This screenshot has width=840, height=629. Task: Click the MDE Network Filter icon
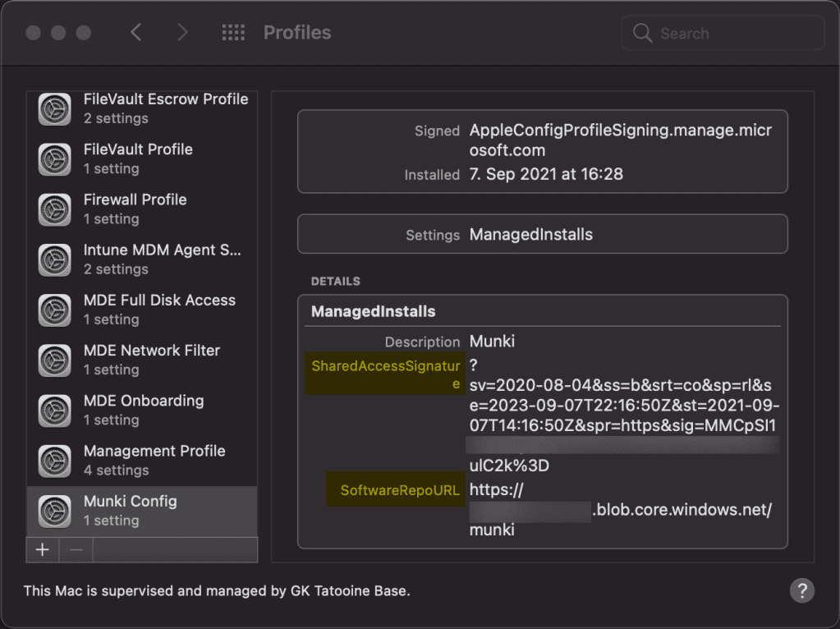(55, 360)
